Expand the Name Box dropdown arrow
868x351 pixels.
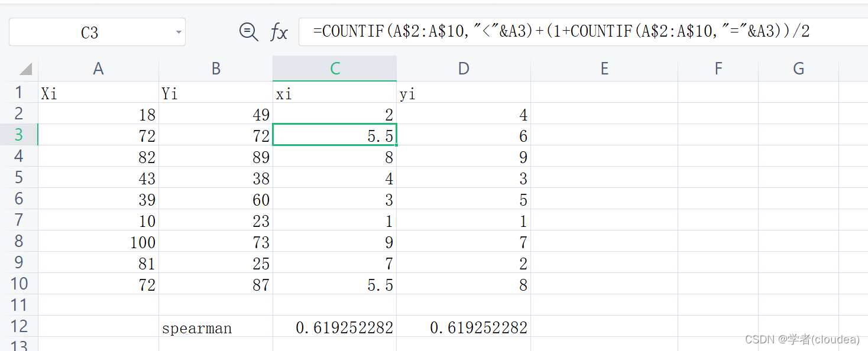179,32
